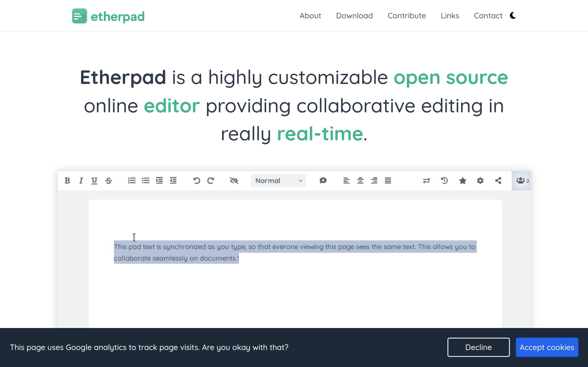Accept cookies in the consent banner
This screenshot has width=588, height=367.
click(547, 347)
